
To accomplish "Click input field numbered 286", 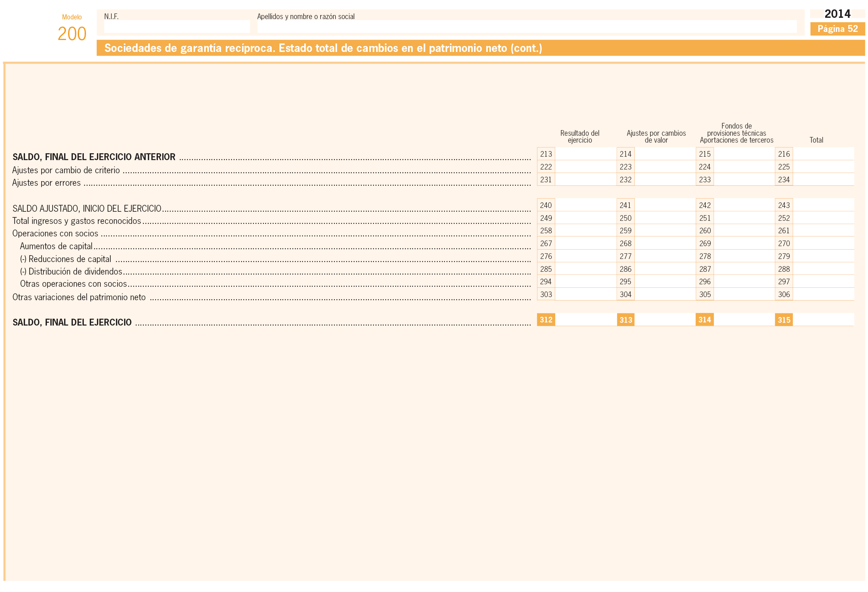I will point(665,269).
